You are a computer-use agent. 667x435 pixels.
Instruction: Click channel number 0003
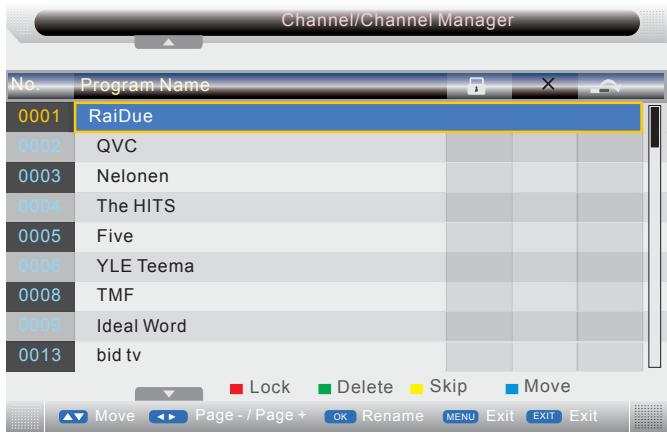[x=40, y=176]
